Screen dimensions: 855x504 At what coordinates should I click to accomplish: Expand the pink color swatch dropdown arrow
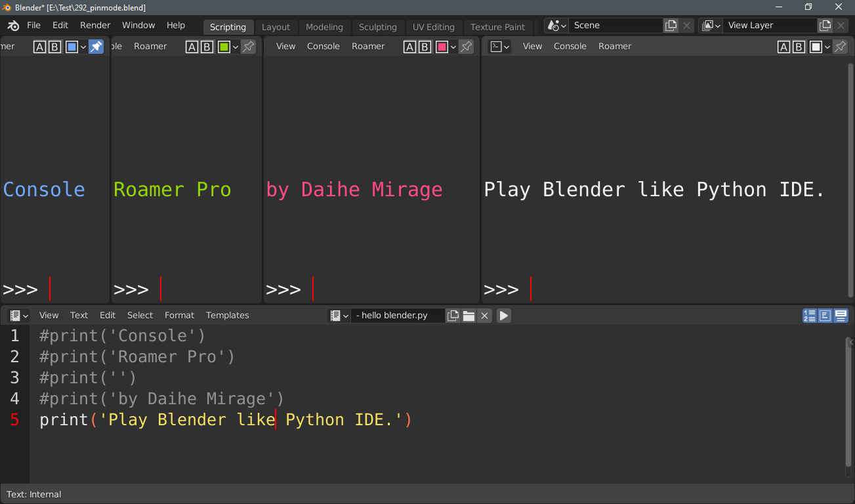click(x=453, y=47)
